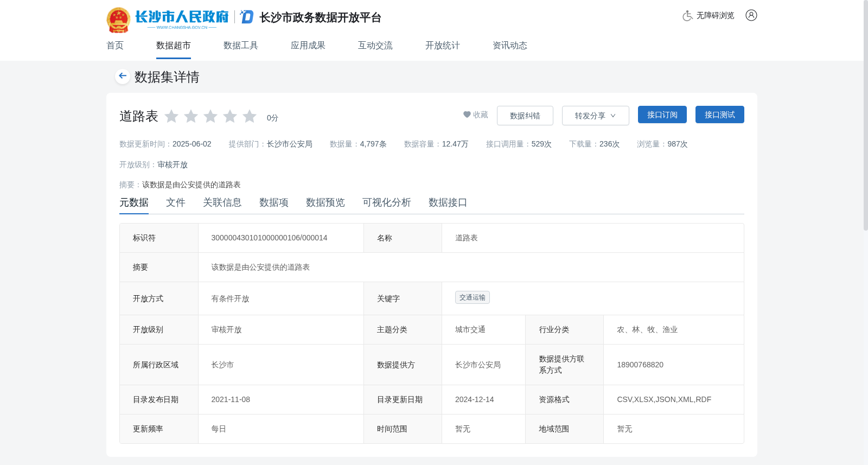Switch to the 可视化分析 tab
The width and height of the screenshot is (868, 465).
[x=387, y=202]
